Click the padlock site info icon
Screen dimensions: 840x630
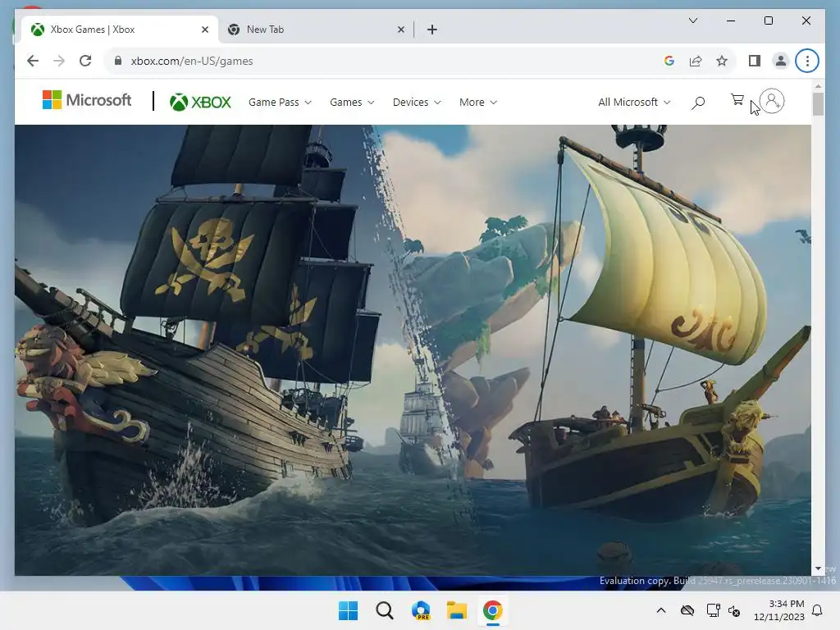coord(118,61)
